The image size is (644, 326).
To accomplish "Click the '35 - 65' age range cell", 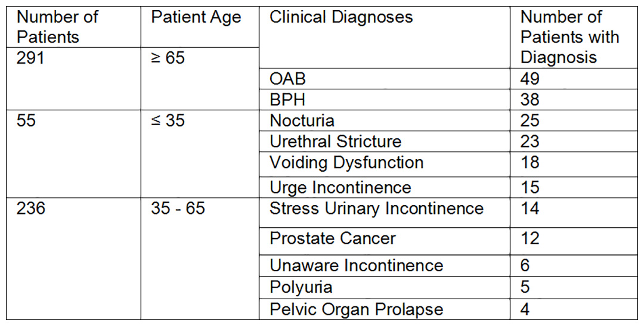I will tap(200, 259).
